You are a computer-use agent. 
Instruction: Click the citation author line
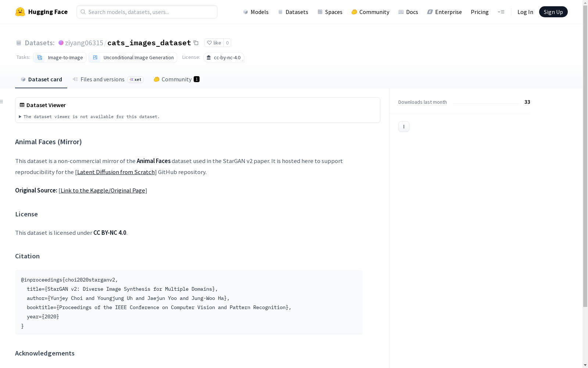128,298
